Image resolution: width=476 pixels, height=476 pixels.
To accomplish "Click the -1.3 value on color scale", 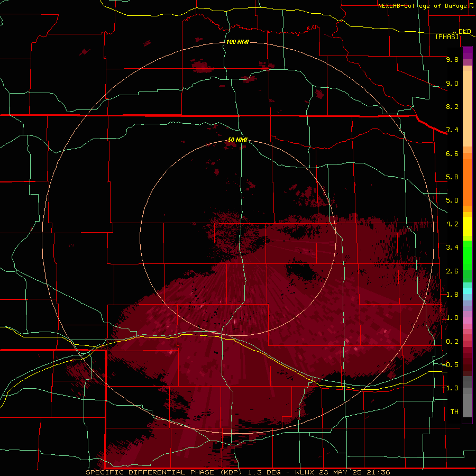I will point(450,388).
